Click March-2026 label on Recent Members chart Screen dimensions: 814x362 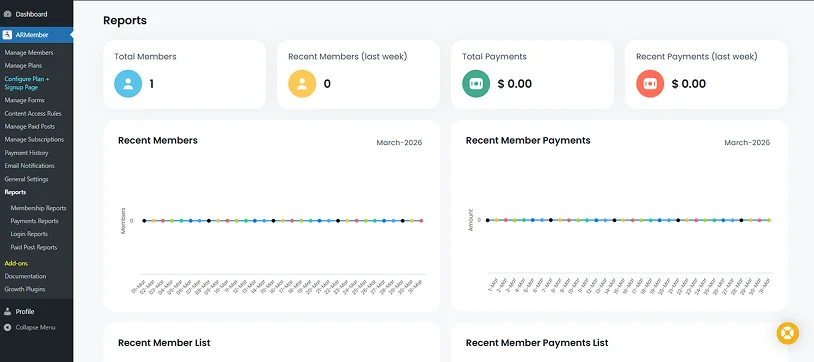click(399, 142)
